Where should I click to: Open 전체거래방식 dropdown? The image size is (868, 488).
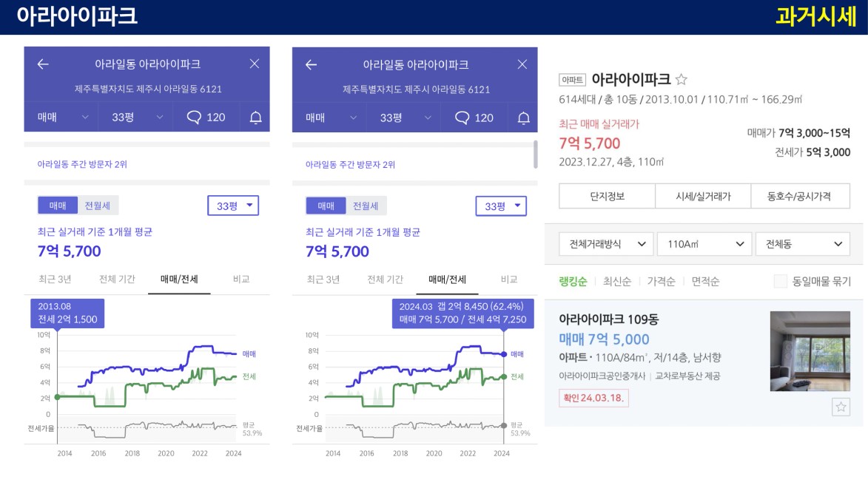coord(606,244)
